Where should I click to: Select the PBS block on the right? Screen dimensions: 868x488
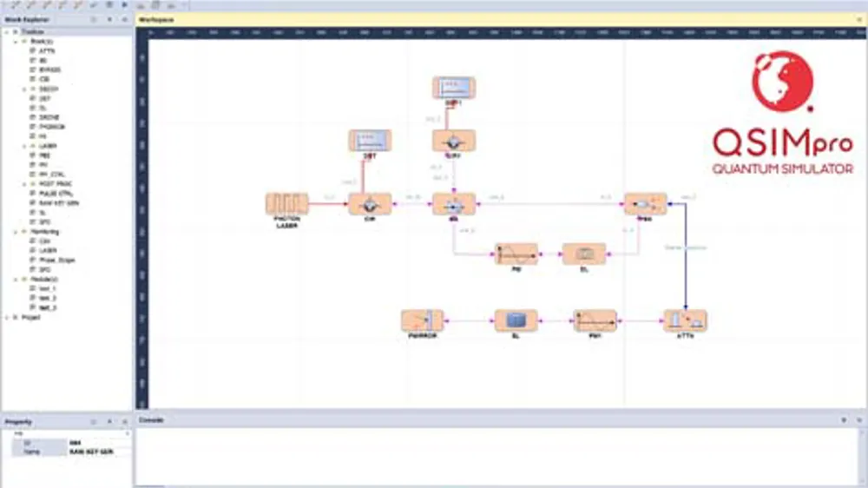pos(645,204)
